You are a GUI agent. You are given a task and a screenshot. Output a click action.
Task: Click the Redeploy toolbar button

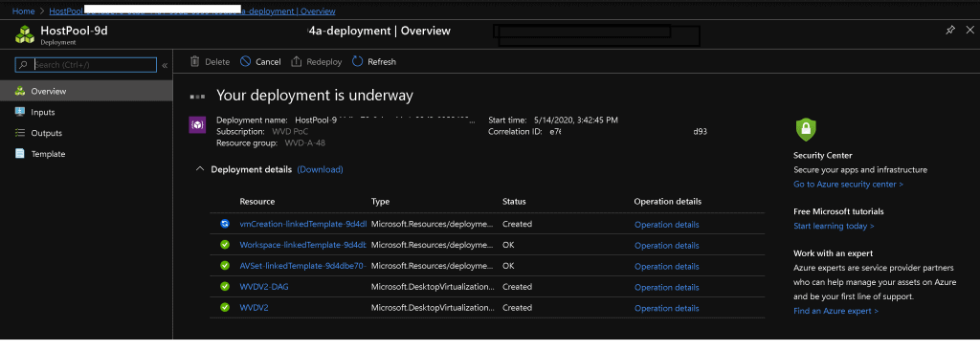(316, 62)
